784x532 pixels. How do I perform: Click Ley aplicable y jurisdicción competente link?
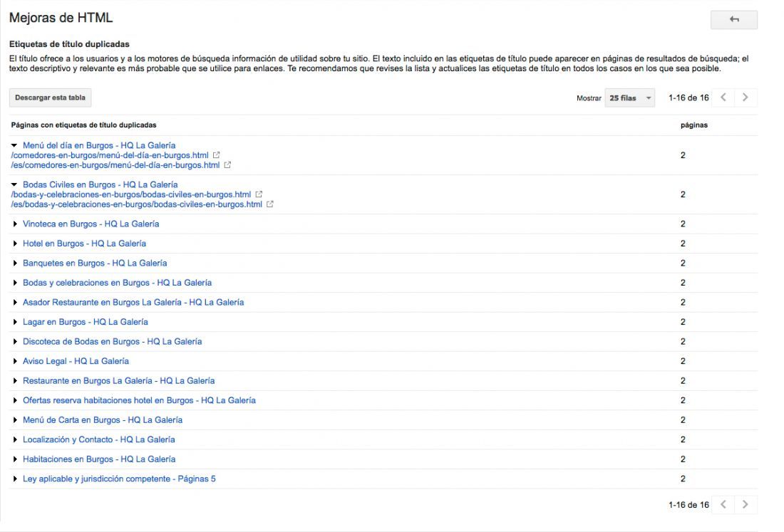point(119,479)
